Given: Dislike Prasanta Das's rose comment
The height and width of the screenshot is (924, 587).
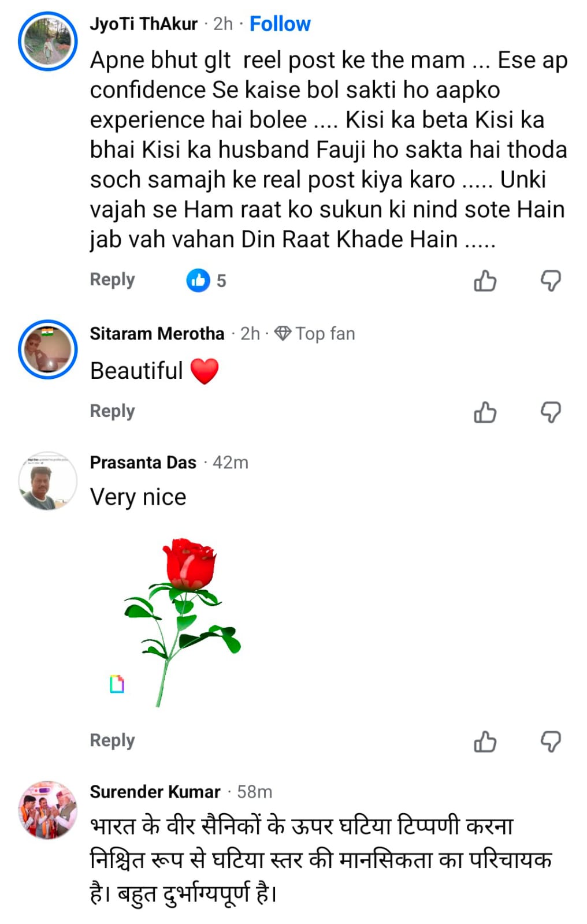Looking at the screenshot, I should pos(551,742).
